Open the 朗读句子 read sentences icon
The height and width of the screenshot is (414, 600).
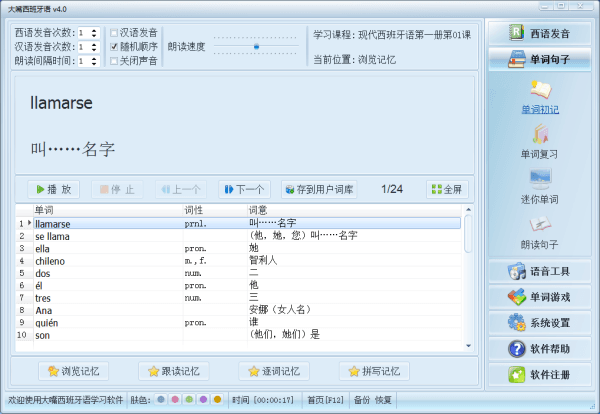tap(539, 225)
